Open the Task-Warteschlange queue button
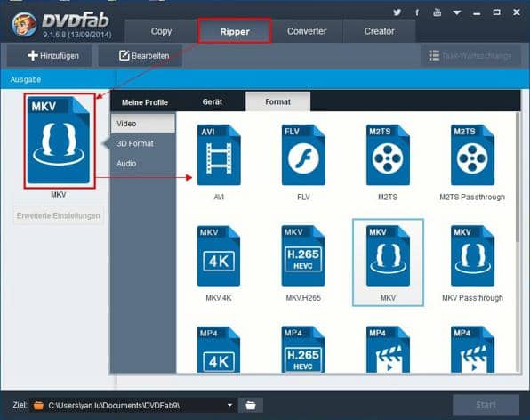 coord(470,55)
